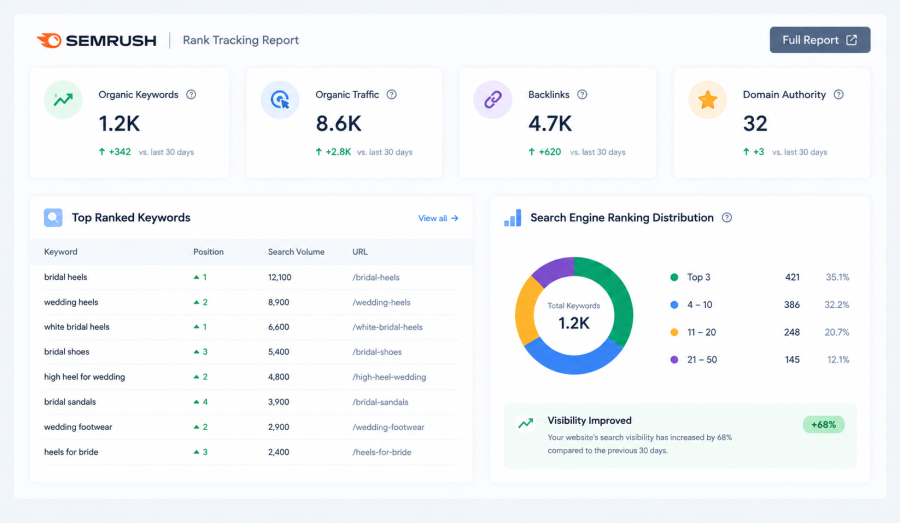The height and width of the screenshot is (523, 900).
Task: Click the green Top 3 legend dot
Action: 674,277
